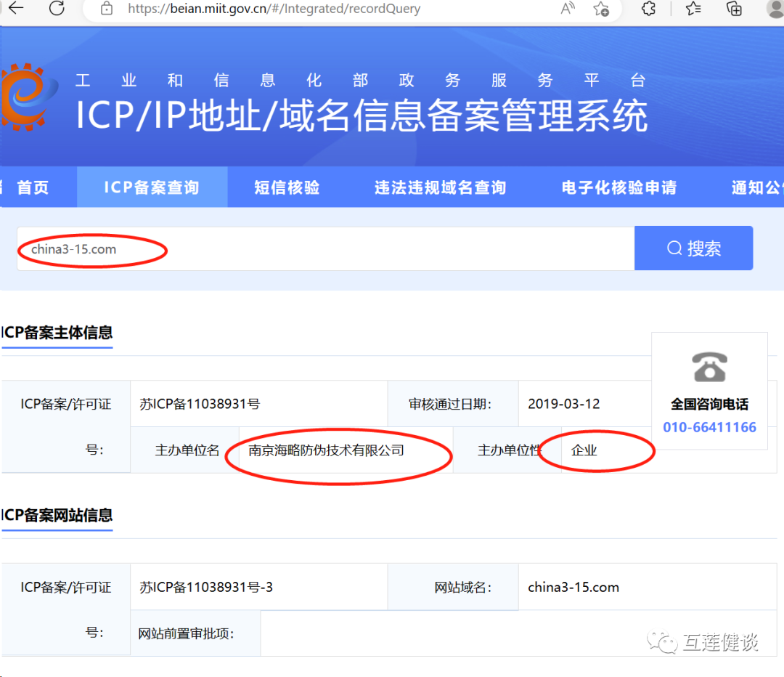Reload the page with refresh icon
The width and height of the screenshot is (784, 677).
coord(57,7)
